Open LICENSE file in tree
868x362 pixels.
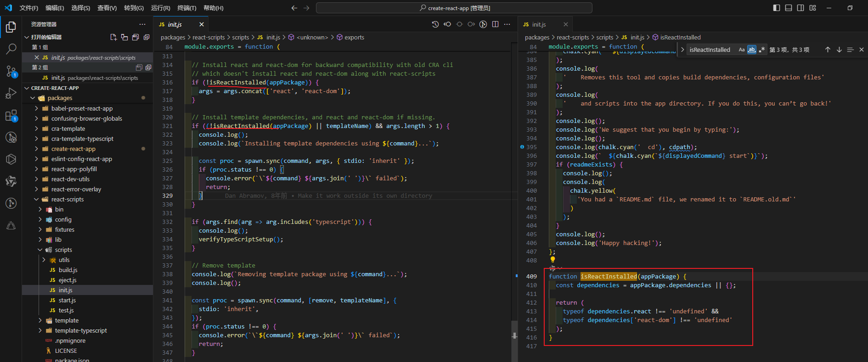(66, 351)
